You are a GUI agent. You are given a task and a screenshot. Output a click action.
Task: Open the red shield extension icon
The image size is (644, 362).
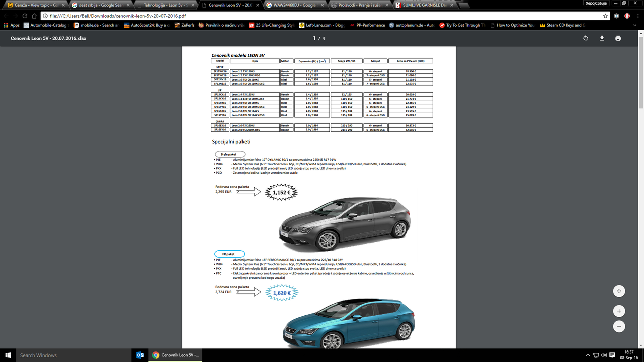[x=627, y=16]
